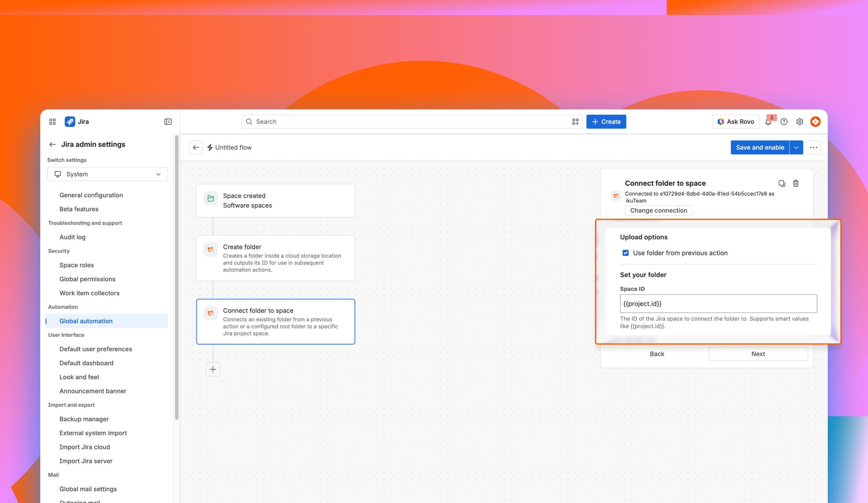Click the Create button

click(606, 122)
